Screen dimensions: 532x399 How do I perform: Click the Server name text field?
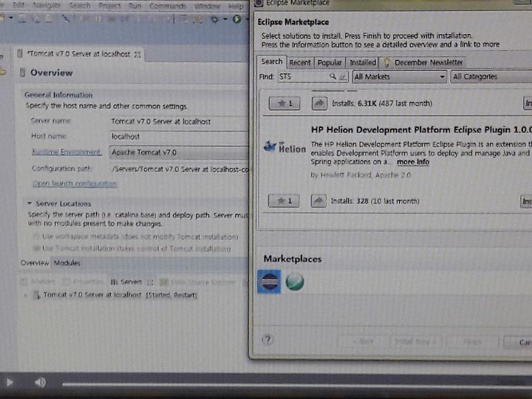pyautogui.click(x=180, y=121)
